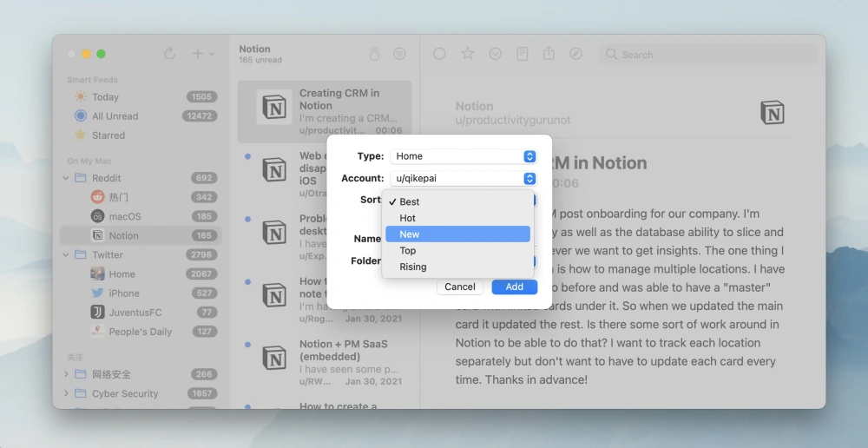Click the Notion icon in article header
This screenshot has height=448, width=868.
click(x=773, y=112)
